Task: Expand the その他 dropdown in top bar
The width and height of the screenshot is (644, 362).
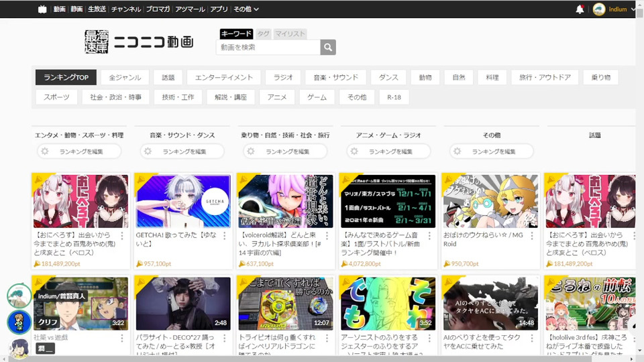Action: pos(246,9)
